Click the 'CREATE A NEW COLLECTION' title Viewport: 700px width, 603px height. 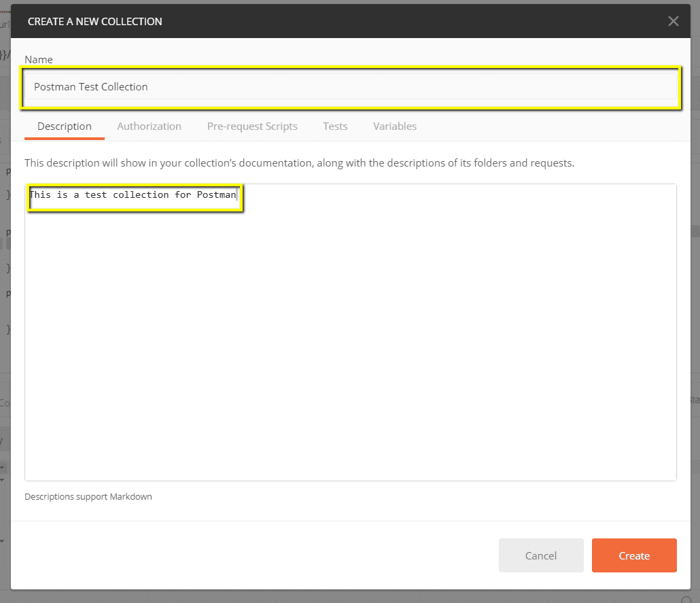95,22
